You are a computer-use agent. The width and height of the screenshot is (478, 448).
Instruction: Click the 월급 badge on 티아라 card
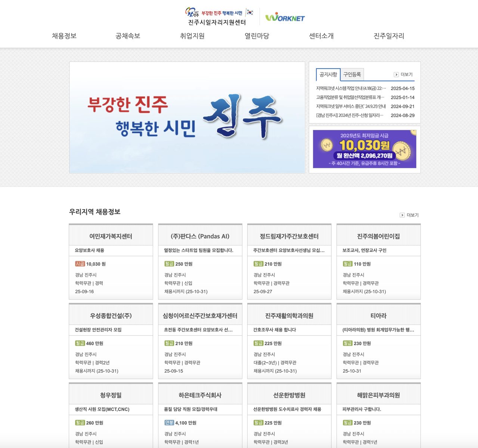pyautogui.click(x=348, y=343)
